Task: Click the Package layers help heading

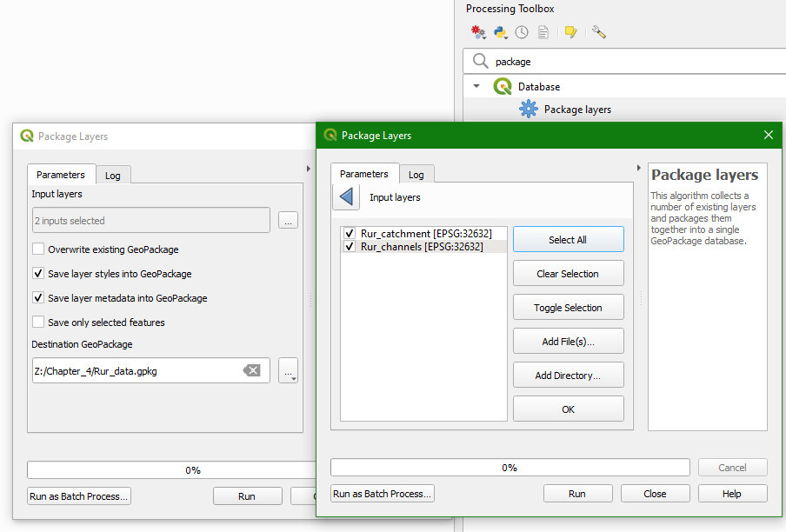Action: [x=704, y=175]
